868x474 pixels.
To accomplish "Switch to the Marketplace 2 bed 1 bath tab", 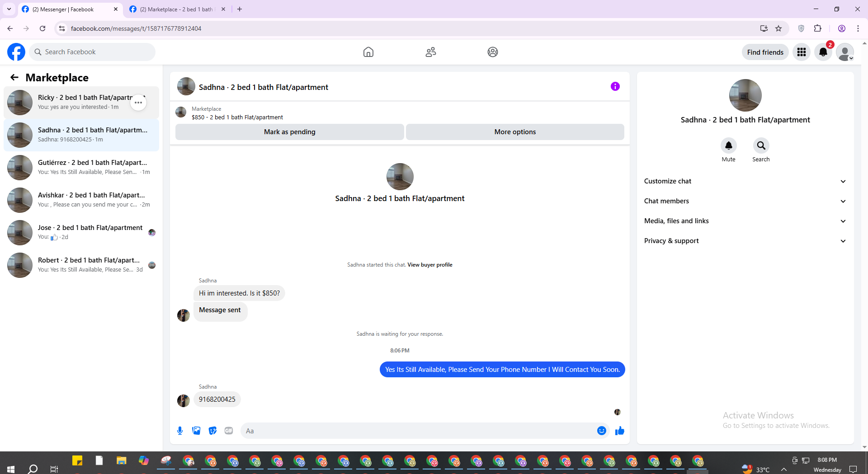I will 178,9.
